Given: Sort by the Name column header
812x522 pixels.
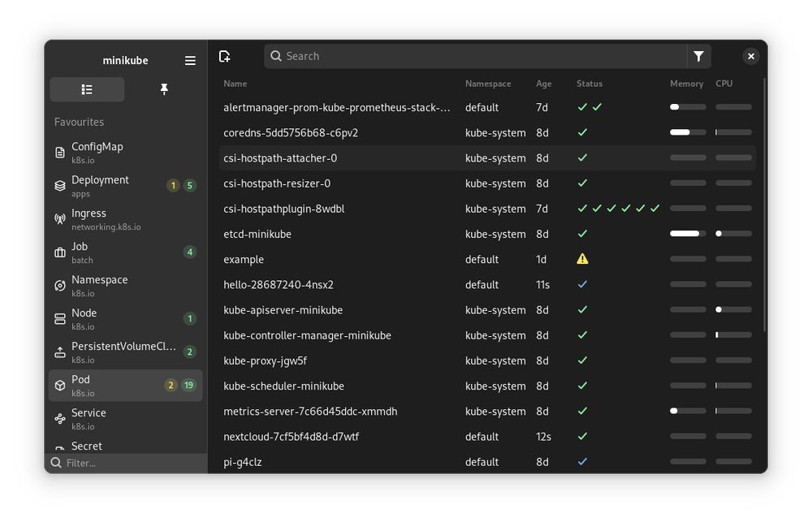Looking at the screenshot, I should pos(235,84).
